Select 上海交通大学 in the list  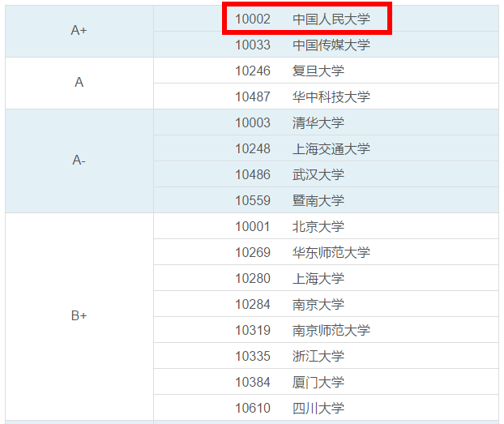click(331, 148)
